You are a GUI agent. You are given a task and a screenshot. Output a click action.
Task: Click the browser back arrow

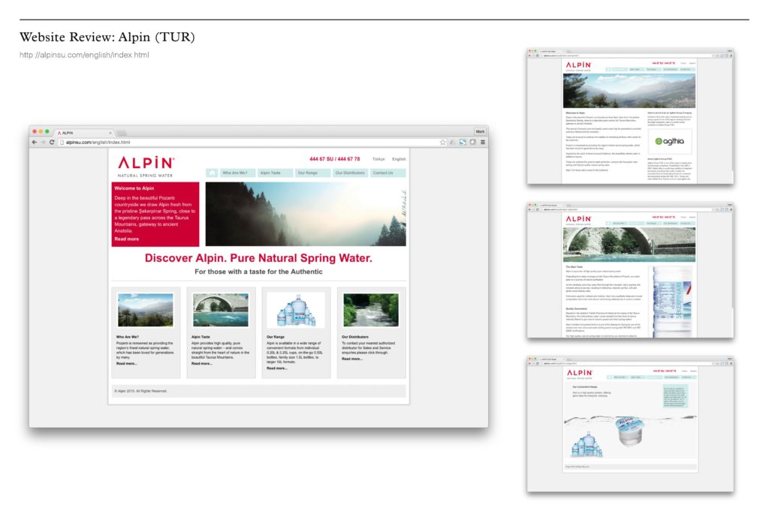tap(34, 142)
